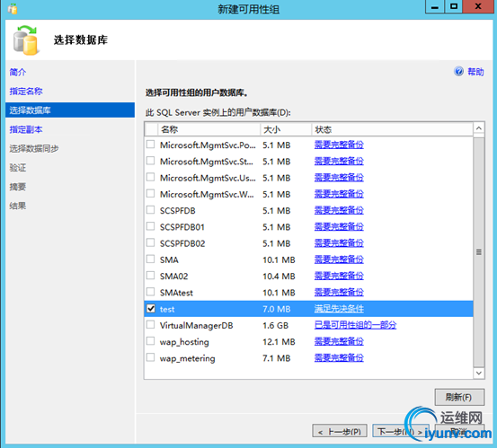Open 需要完整备份 link for wap_hosting row
The height and width of the screenshot is (448, 497).
tap(339, 341)
